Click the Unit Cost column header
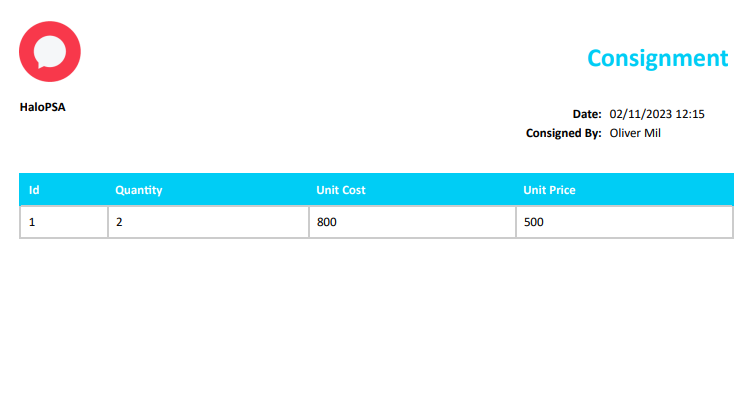Viewport: 752px width, 403px height. pyautogui.click(x=341, y=189)
